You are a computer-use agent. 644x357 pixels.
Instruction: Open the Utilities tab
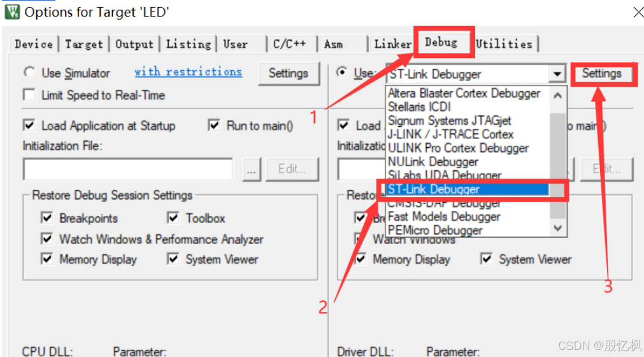[x=504, y=44]
